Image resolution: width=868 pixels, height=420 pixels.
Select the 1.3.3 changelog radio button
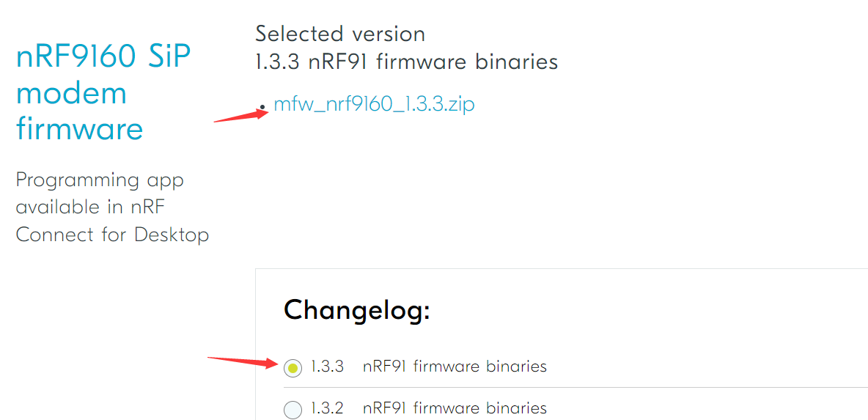[293, 368]
